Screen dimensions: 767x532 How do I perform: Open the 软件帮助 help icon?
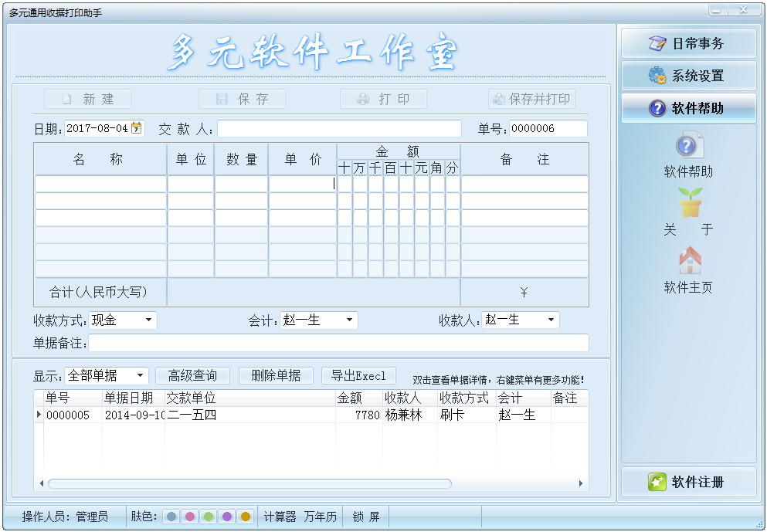coord(689,146)
